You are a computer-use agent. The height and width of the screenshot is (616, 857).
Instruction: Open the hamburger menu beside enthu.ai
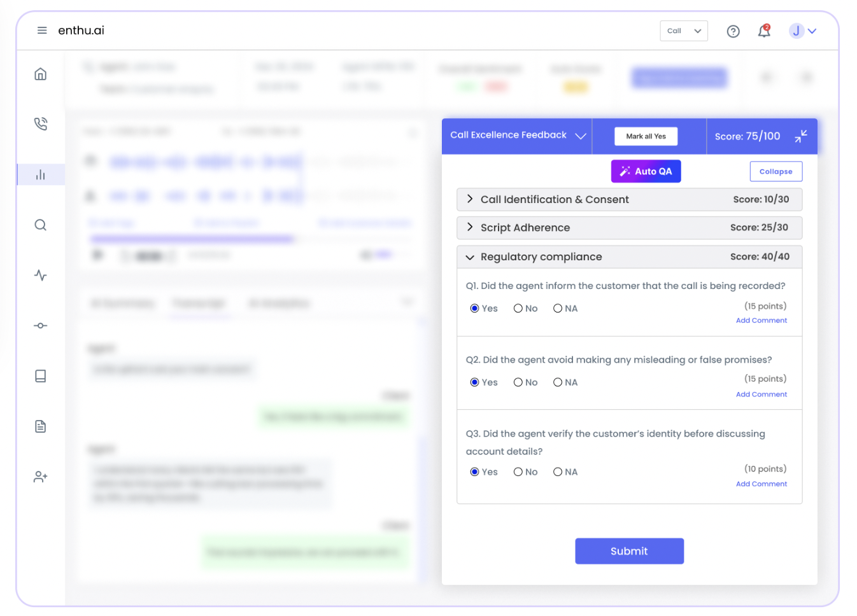42,31
